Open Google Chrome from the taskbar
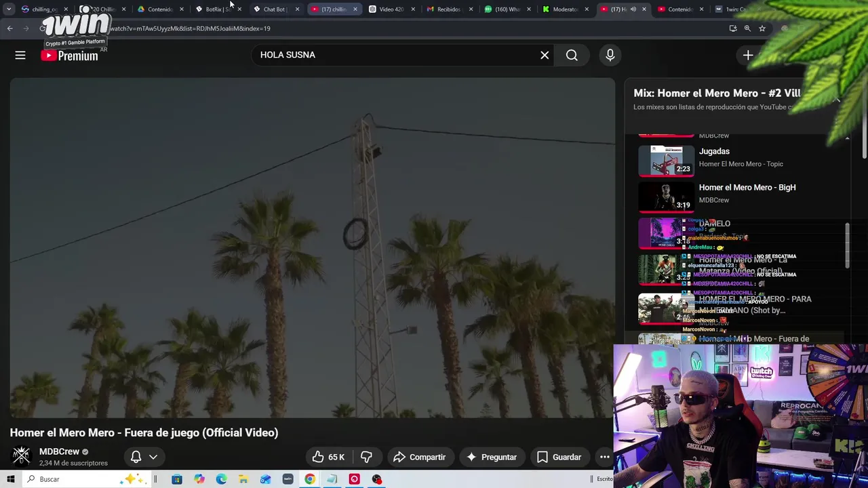 310,479
